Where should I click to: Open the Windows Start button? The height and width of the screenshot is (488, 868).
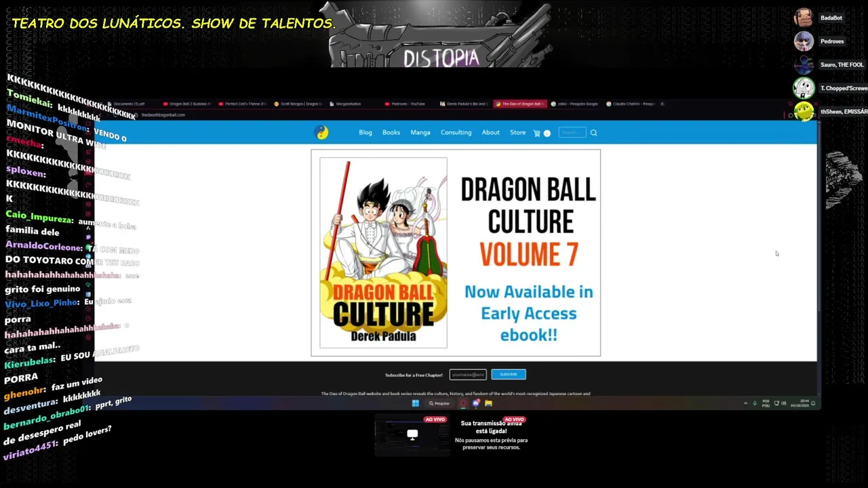415,403
